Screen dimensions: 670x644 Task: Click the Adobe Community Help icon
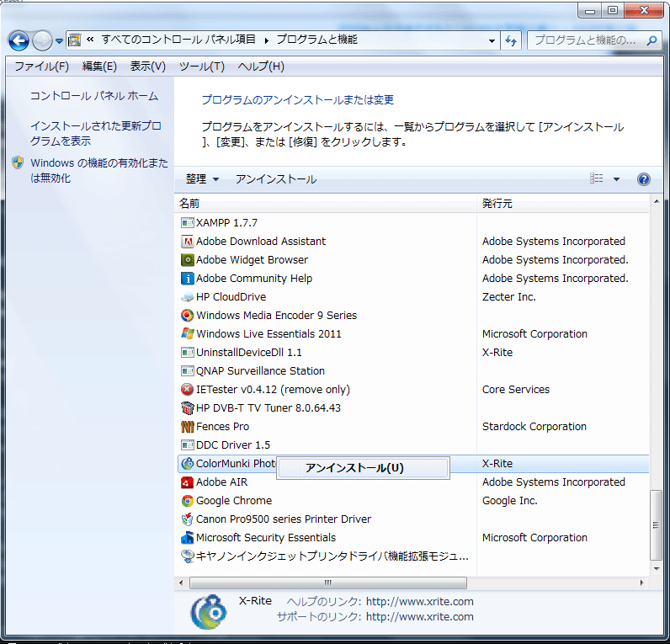click(x=187, y=278)
